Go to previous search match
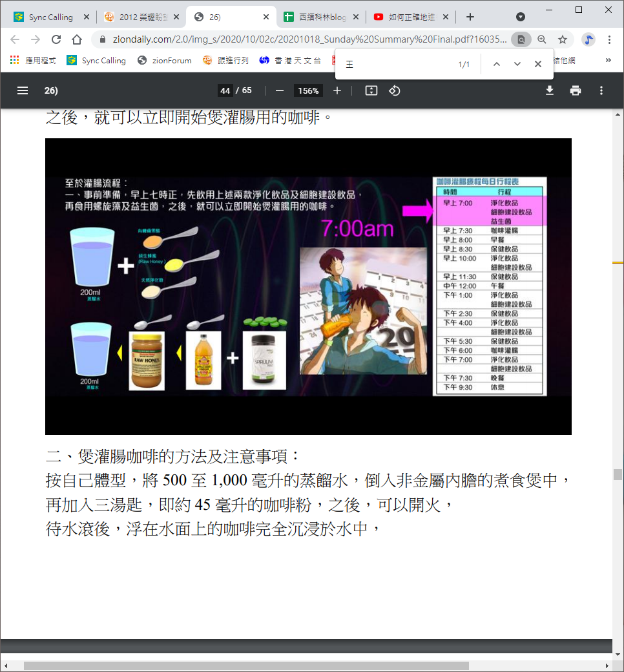624x672 pixels. tap(497, 64)
